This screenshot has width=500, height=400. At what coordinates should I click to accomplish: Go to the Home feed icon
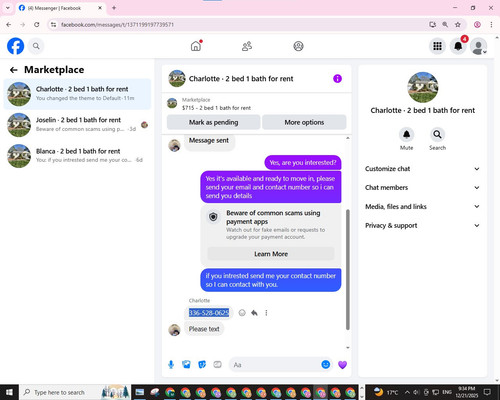click(x=196, y=46)
